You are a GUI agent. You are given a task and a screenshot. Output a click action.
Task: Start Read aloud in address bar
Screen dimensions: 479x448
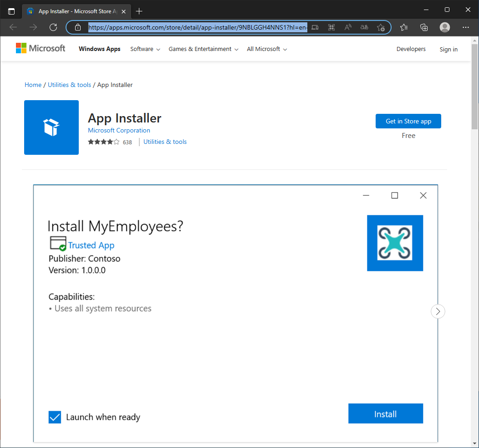click(x=348, y=27)
